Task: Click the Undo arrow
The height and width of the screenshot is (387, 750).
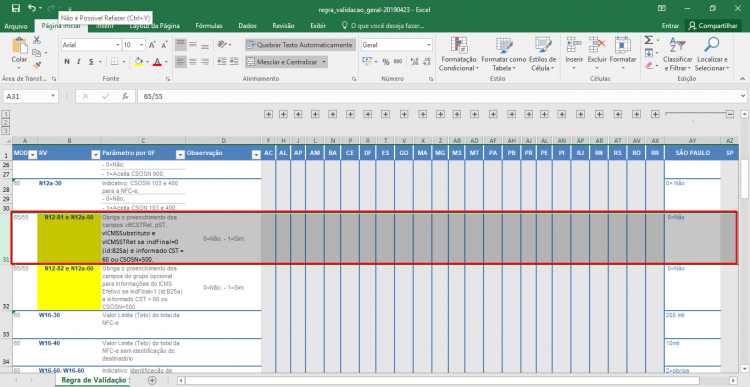Action: (32, 8)
